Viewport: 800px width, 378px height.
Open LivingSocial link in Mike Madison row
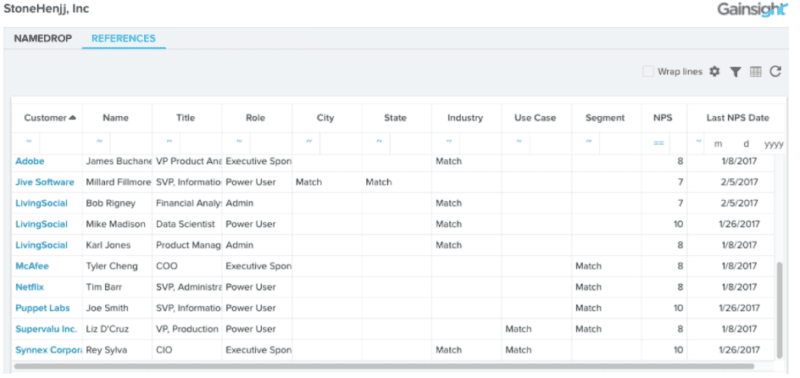click(41, 224)
